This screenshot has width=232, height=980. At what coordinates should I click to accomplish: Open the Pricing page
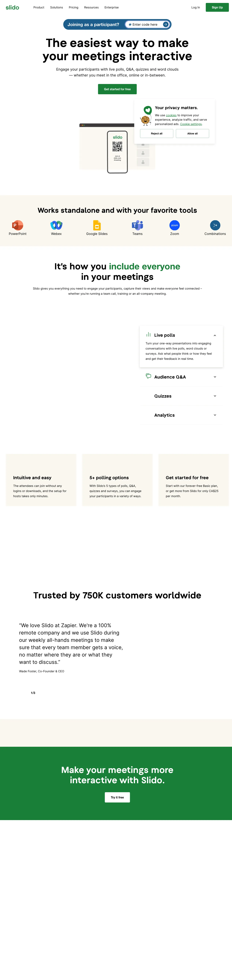pos(73,8)
